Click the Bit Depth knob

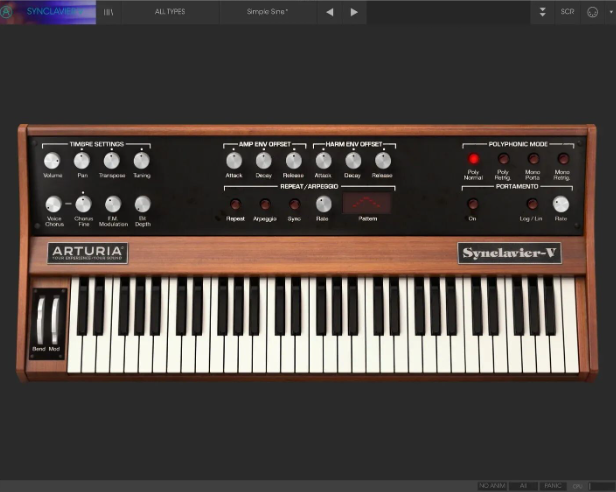tap(143, 204)
